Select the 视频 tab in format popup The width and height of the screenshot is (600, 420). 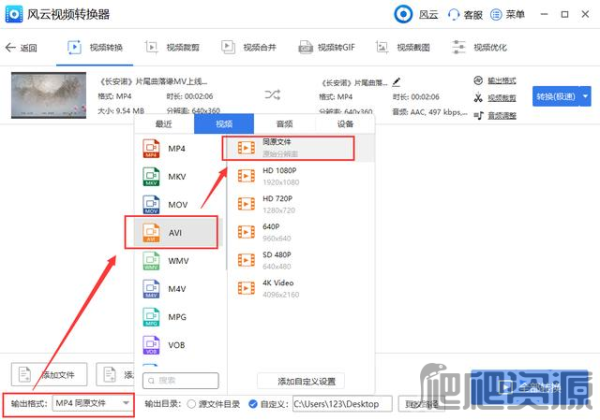224,124
